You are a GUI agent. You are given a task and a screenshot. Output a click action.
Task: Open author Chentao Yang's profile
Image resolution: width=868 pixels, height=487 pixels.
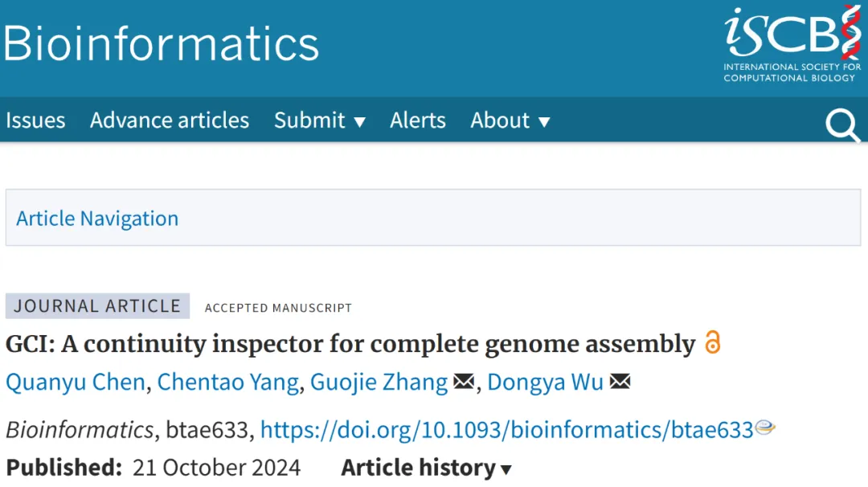(x=227, y=383)
